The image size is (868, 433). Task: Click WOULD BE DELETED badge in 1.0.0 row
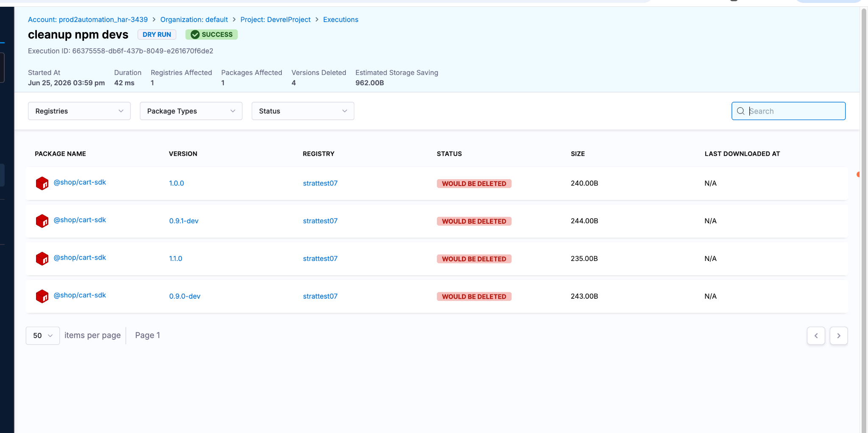pyautogui.click(x=474, y=183)
